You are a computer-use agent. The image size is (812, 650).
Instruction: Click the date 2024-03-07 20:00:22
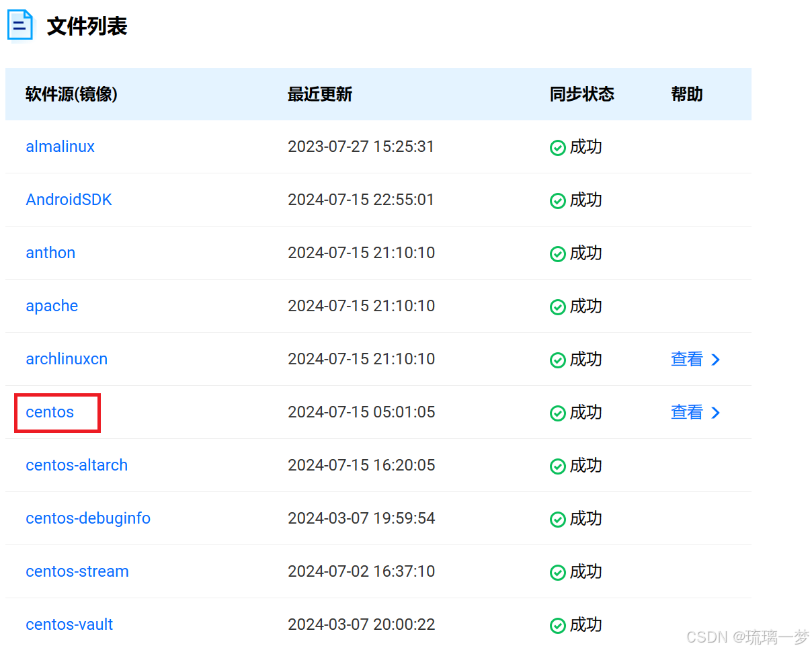(x=361, y=624)
